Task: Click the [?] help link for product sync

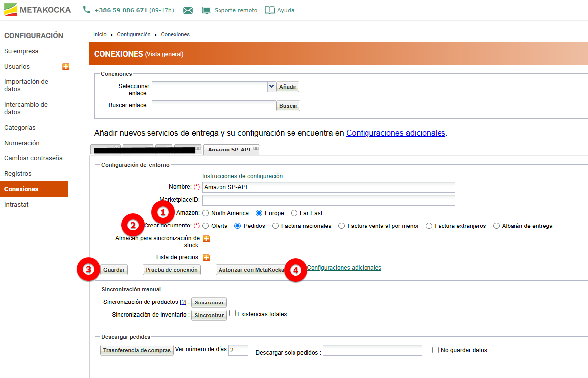Action: [x=183, y=302]
